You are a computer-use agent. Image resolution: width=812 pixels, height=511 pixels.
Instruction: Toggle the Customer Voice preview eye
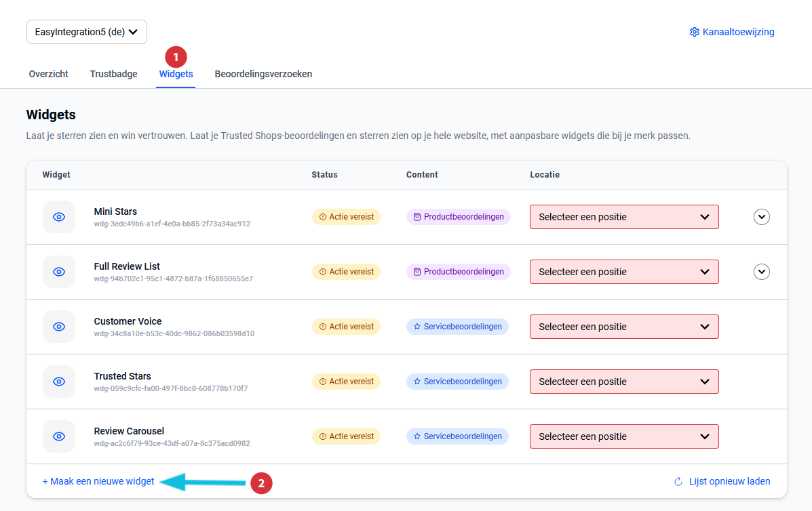(x=59, y=327)
